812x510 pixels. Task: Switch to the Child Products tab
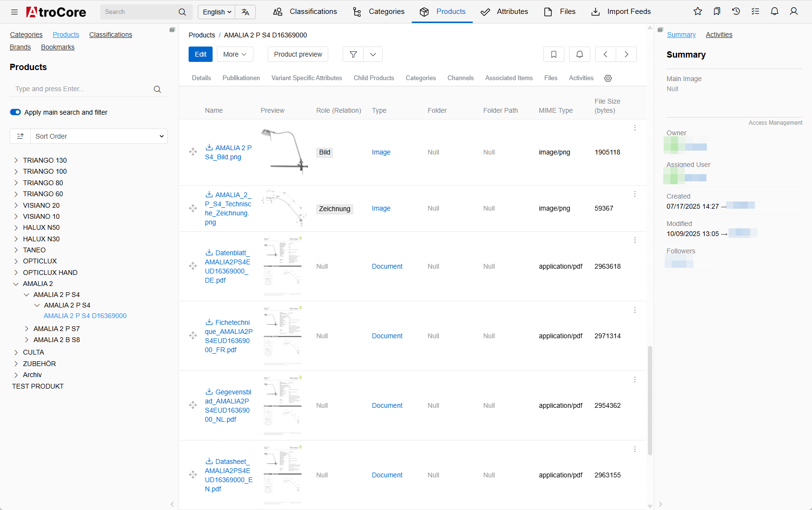[x=373, y=78]
